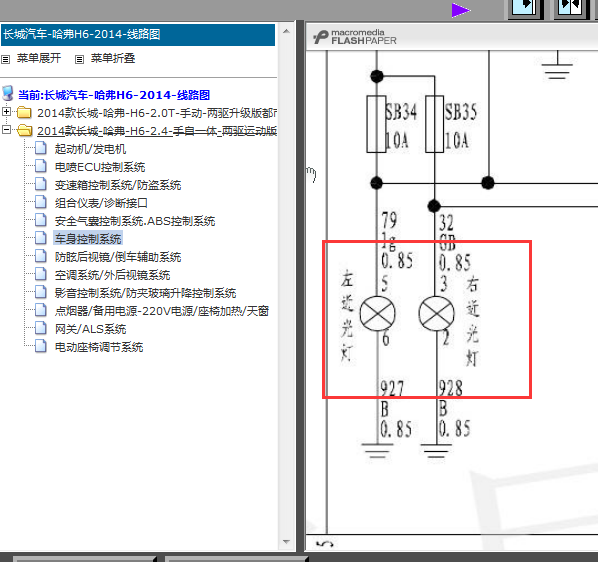Open 点烟器/备用电源-220V电源/座椅加热/天窗 diagram

point(162,311)
